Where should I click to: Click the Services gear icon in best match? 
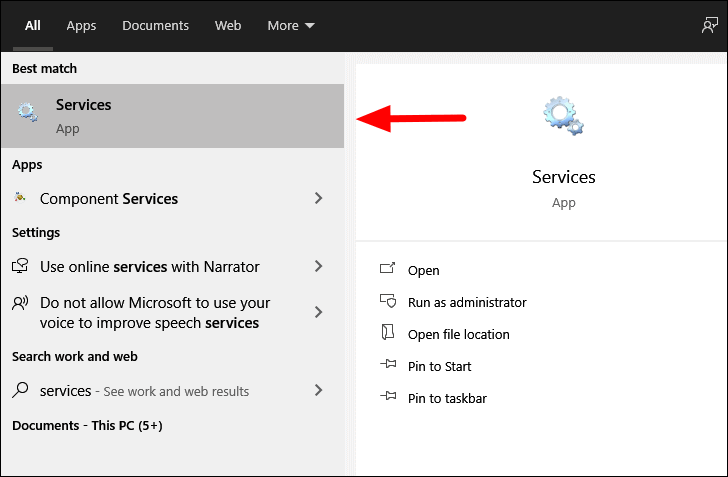coord(27,112)
